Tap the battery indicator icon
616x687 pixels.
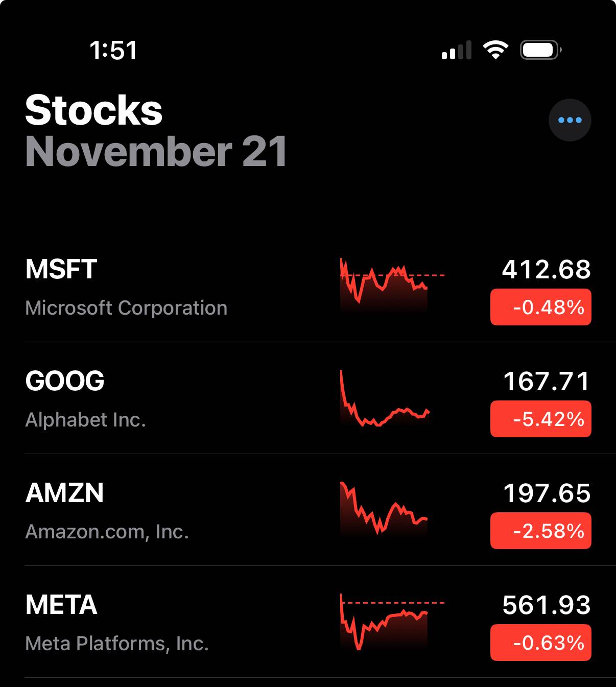[541, 50]
